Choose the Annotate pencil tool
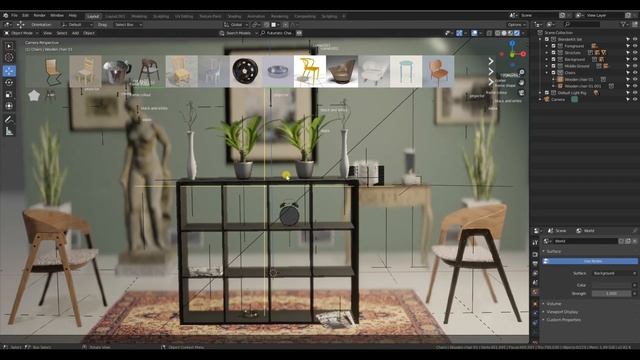Viewport: 640px width, 360px height. (9, 119)
